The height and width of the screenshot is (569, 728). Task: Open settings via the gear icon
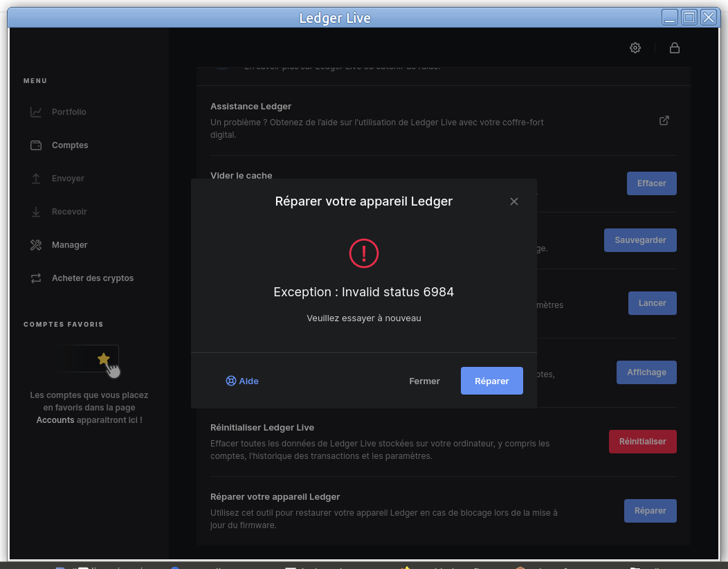[635, 48]
